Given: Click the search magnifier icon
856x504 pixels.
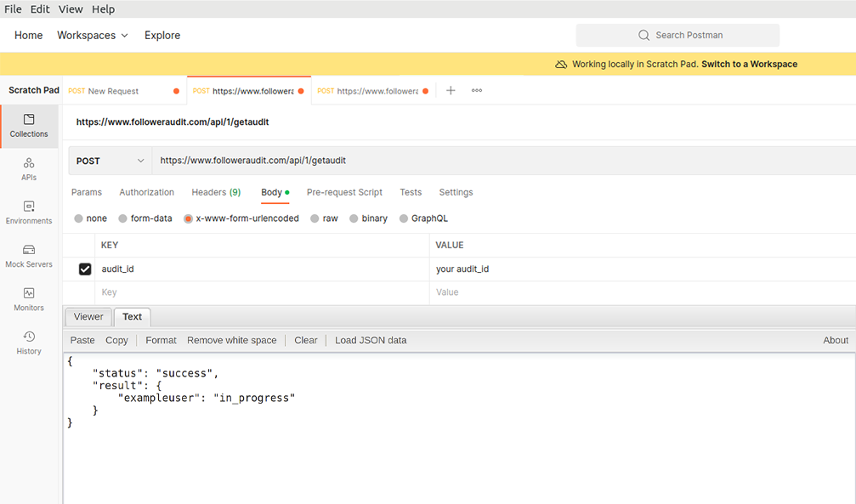Looking at the screenshot, I should click(x=643, y=35).
